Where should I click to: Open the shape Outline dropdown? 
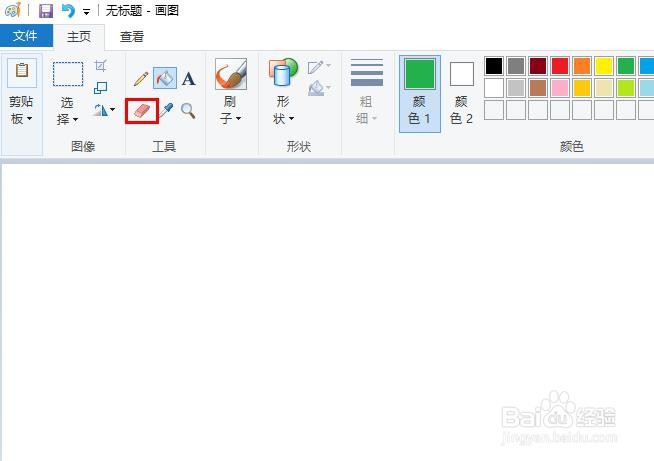coord(319,67)
